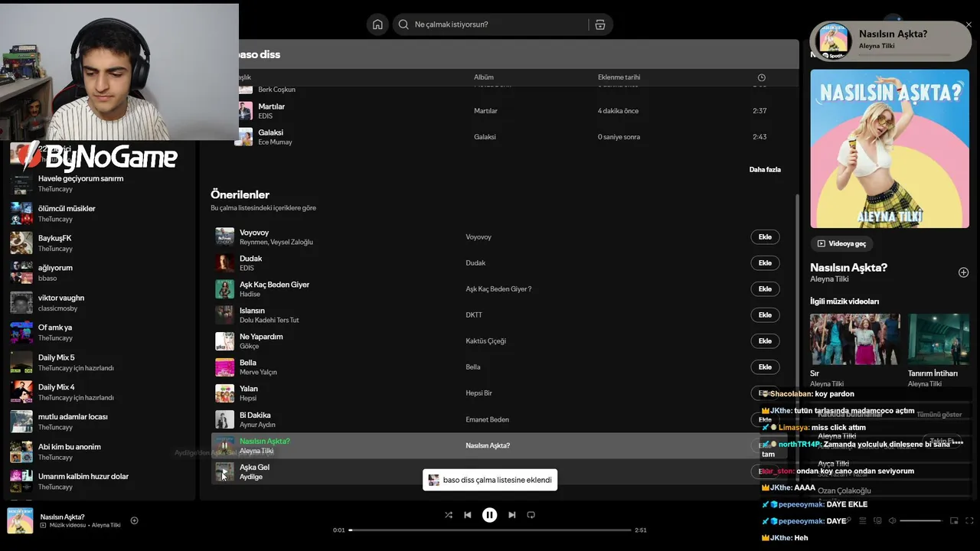Expand the track list with Daha fazla

(765, 169)
